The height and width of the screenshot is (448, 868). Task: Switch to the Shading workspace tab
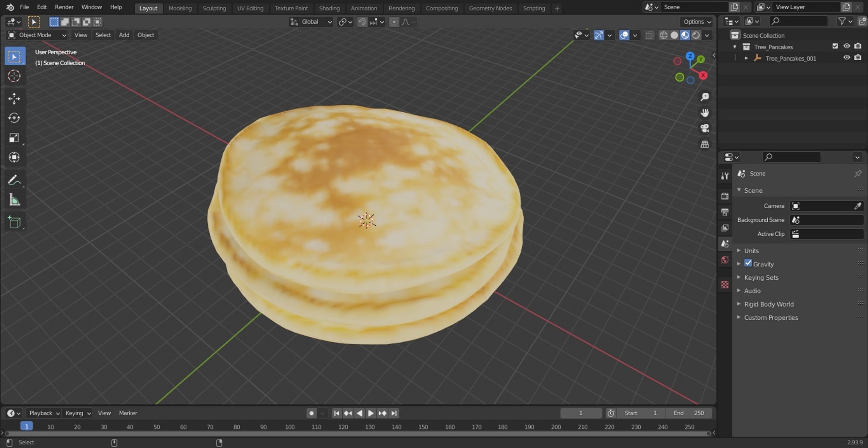tap(329, 8)
